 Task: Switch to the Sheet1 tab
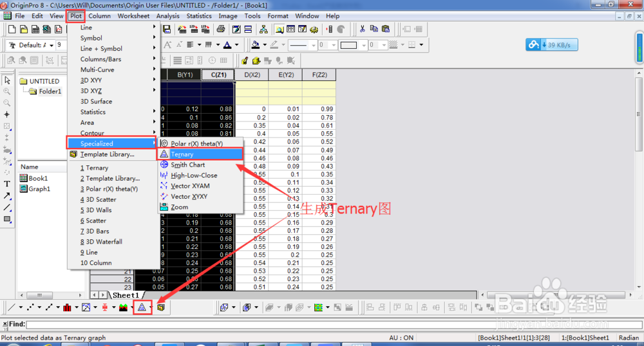point(126,295)
